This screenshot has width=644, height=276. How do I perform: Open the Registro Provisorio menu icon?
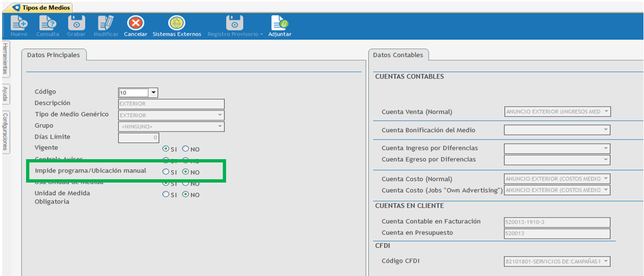[235, 23]
